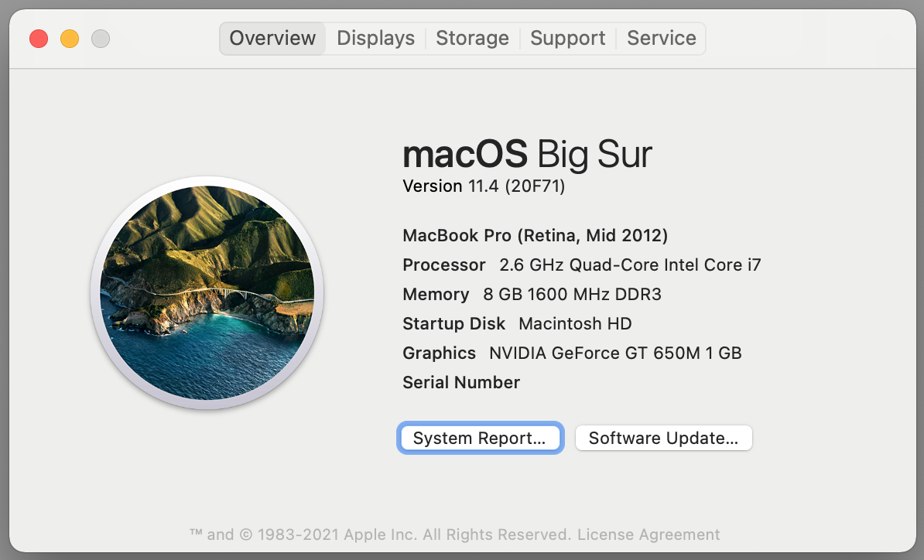
Task: Go to the Support tab
Action: 567,38
